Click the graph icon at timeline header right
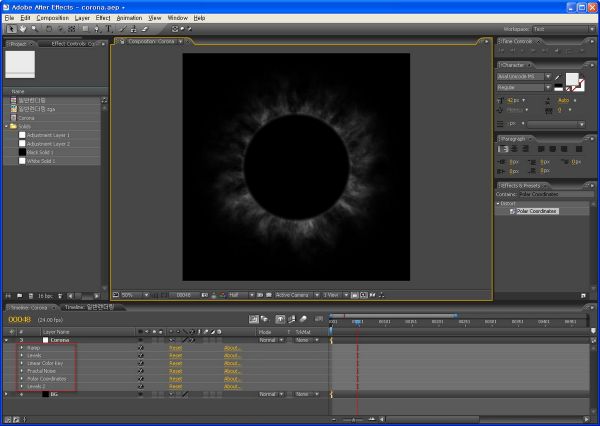This screenshot has height=426, width=600. (319, 319)
